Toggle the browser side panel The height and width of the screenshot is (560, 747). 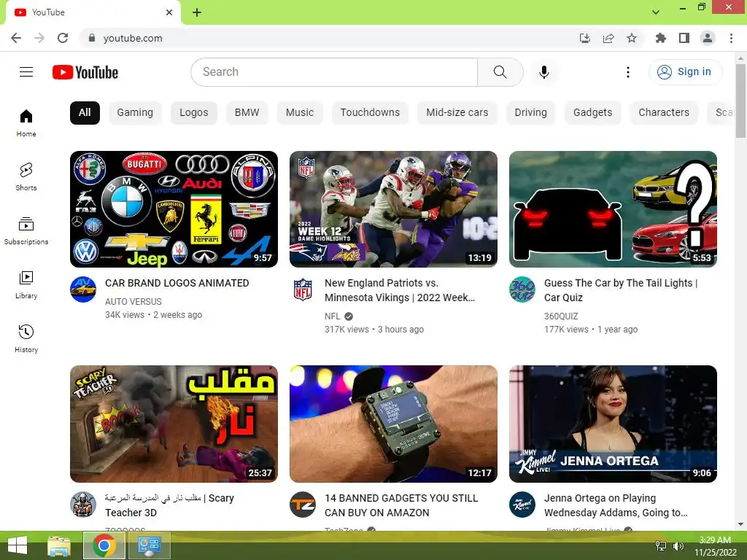(684, 38)
